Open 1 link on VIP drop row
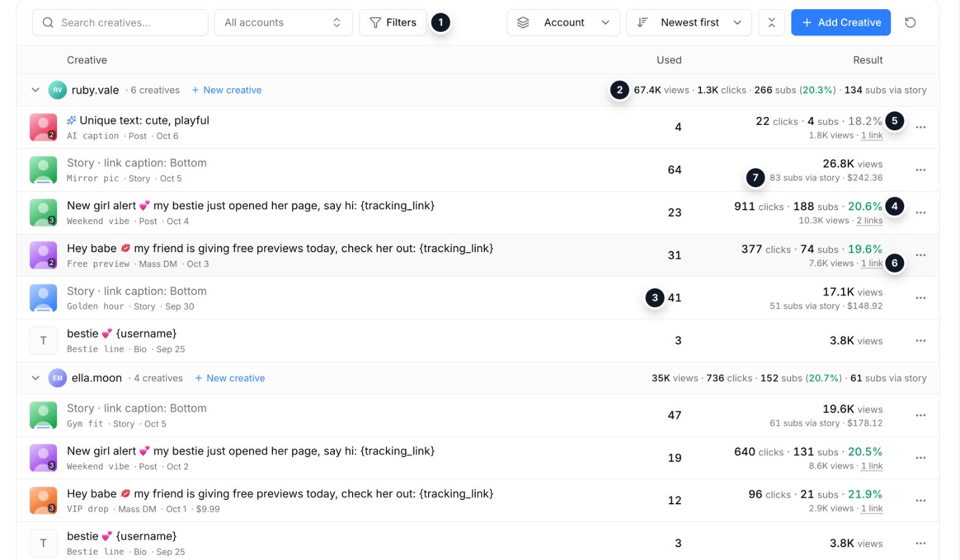 [872, 509]
